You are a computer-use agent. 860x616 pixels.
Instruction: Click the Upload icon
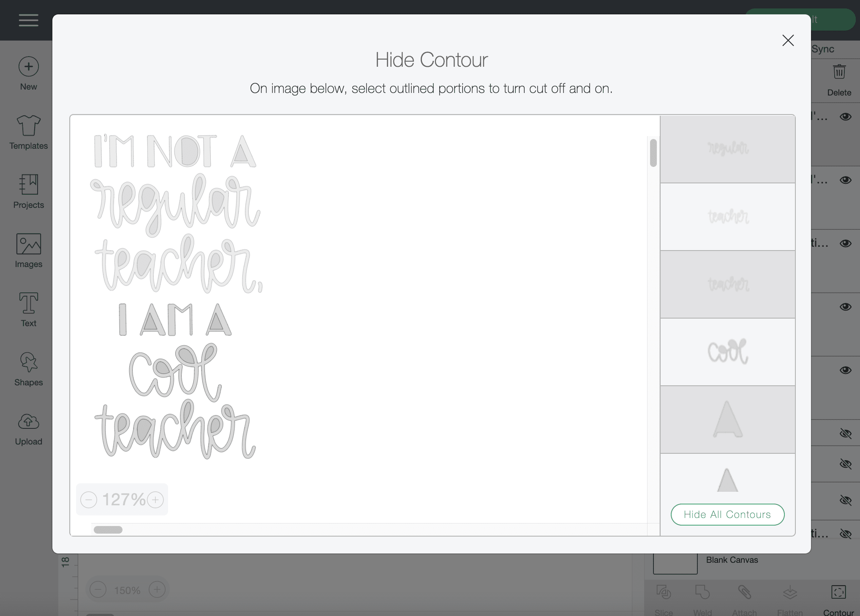pyautogui.click(x=28, y=421)
